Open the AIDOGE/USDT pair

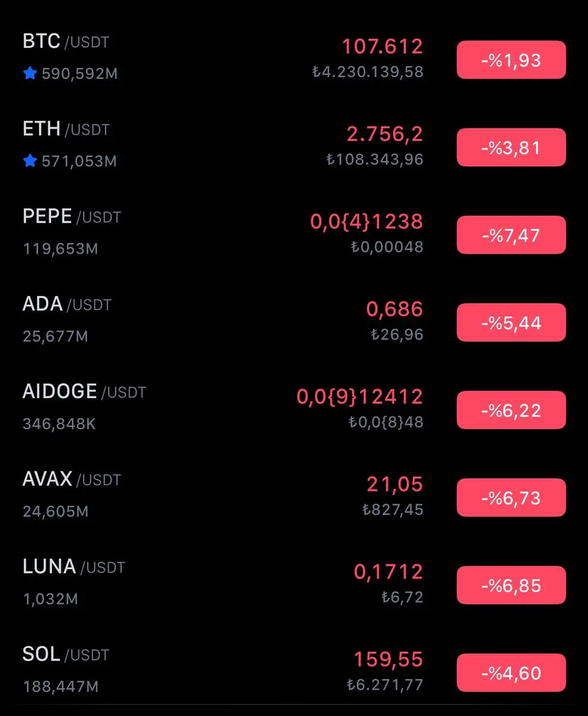(x=294, y=409)
